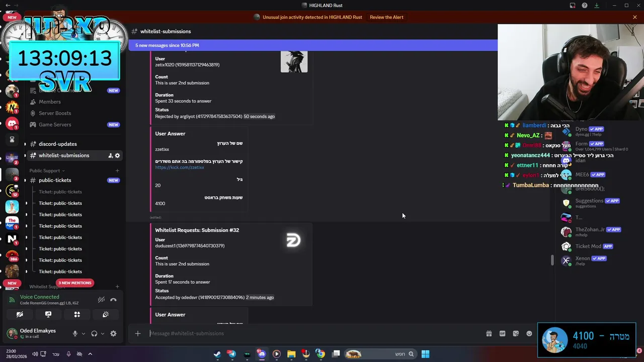
Task: Open Google Chrome from the taskbar
Action: pyautogui.click(x=320, y=354)
